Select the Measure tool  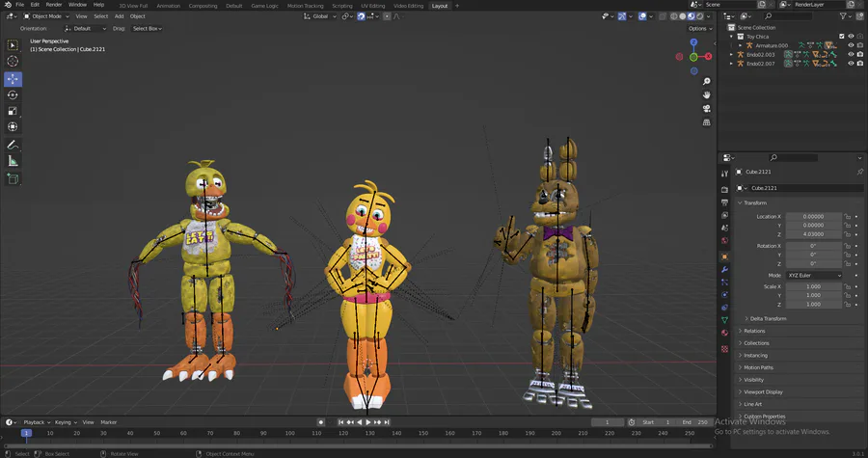[x=13, y=161]
